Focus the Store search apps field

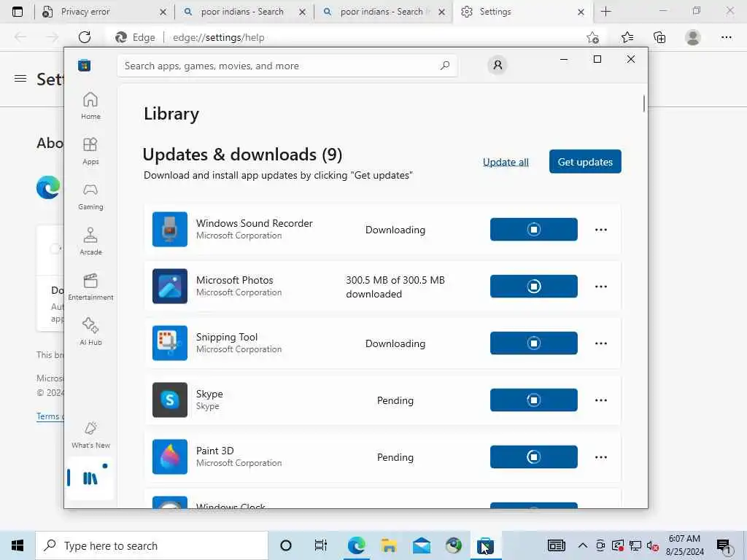tap(287, 66)
